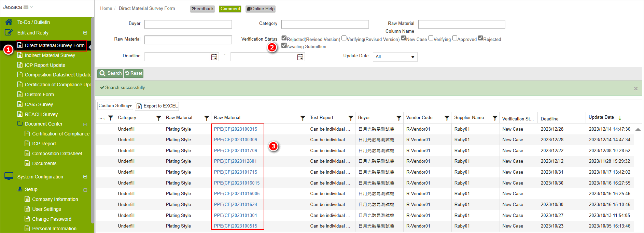Image resolution: width=644 pixels, height=233 pixels.
Task: Click the Category column filter icon
Action: click(158, 118)
